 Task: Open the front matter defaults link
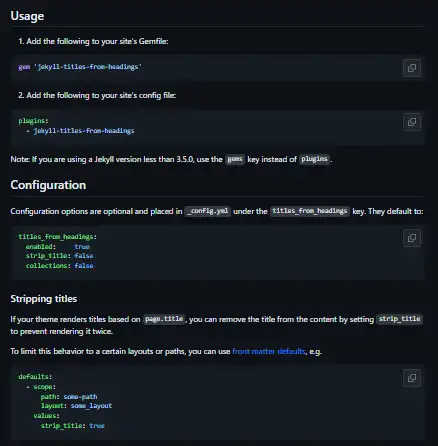(x=269, y=351)
